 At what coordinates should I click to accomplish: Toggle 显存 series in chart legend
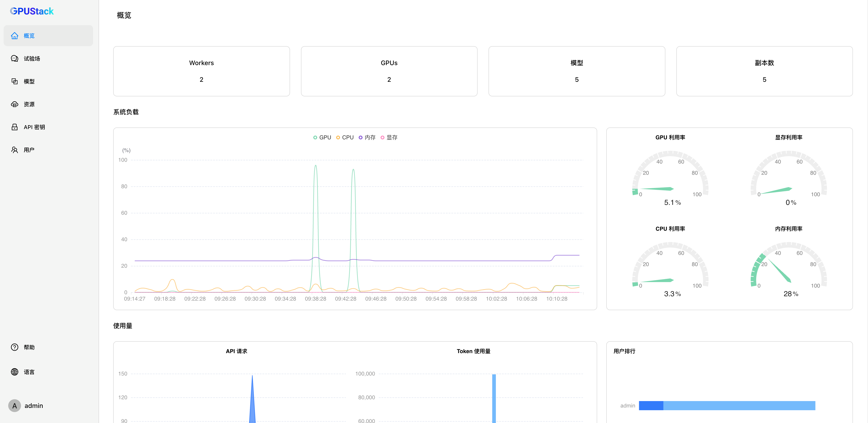389,137
